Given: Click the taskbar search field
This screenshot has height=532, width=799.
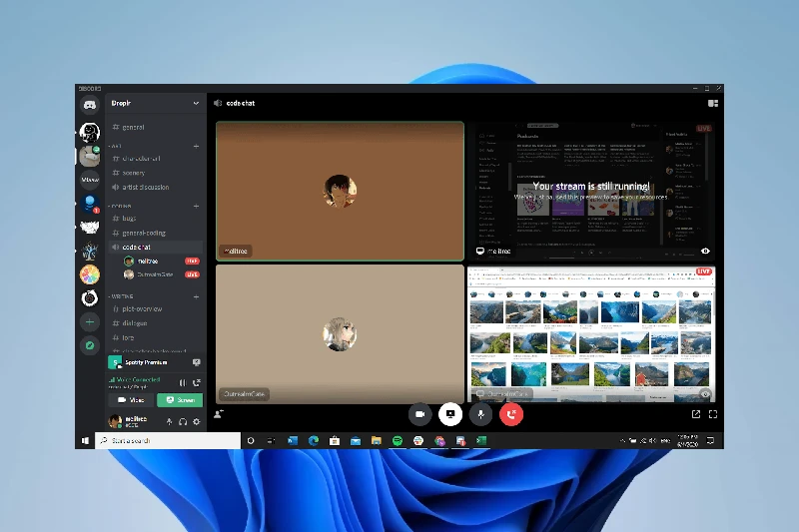Looking at the screenshot, I should coord(168,441).
